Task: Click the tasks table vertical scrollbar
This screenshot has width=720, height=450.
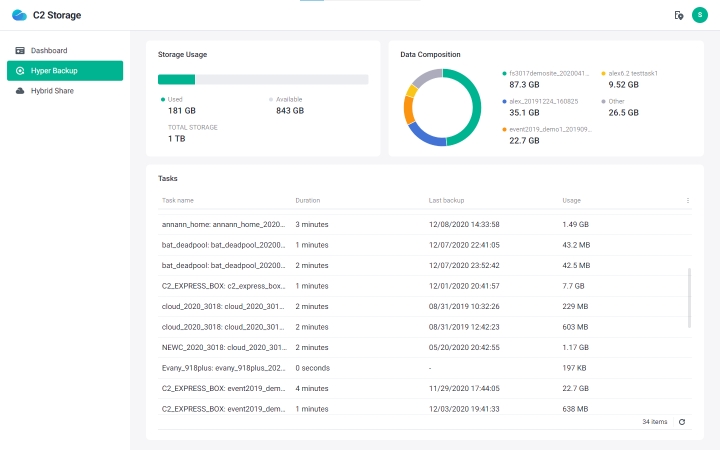Action: point(688,298)
